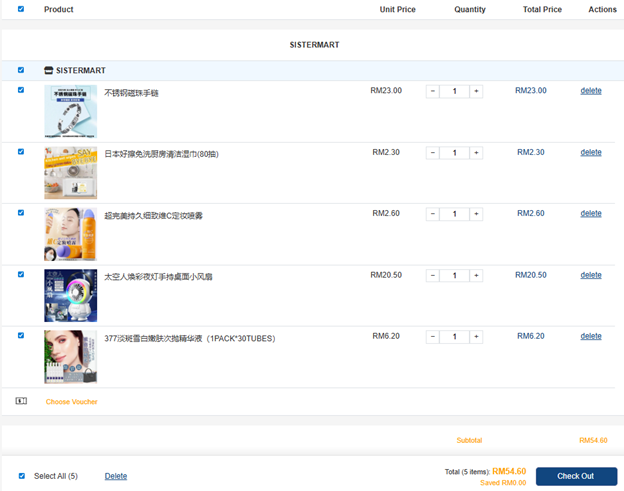This screenshot has height=491, width=624.
Task: Delete the RM23.00 bracelet item
Action: tap(591, 91)
